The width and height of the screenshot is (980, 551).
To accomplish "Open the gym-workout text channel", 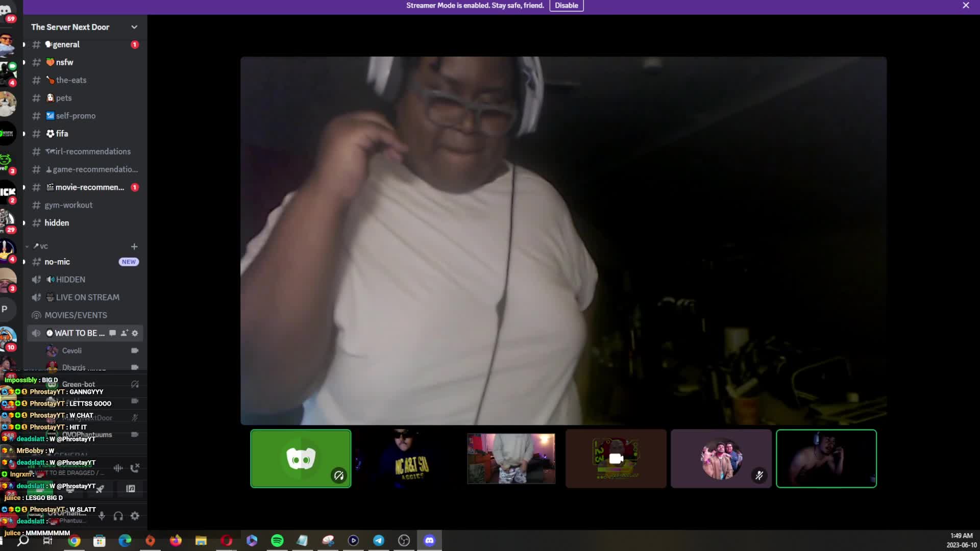I will pyautogui.click(x=68, y=205).
